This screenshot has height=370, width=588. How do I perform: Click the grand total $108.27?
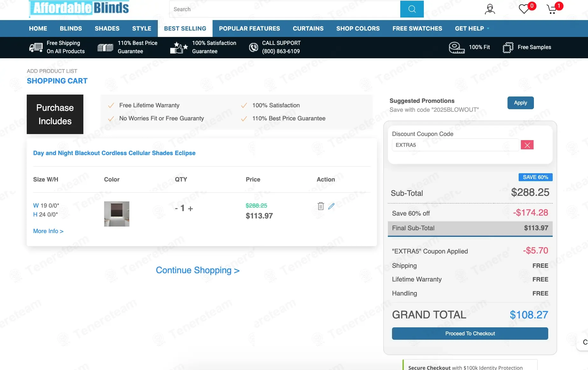(x=529, y=315)
